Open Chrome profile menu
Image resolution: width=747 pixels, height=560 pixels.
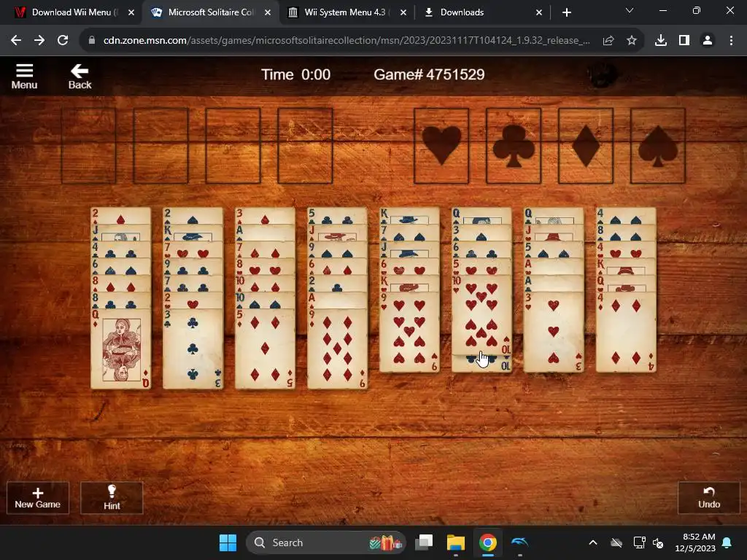coord(708,41)
